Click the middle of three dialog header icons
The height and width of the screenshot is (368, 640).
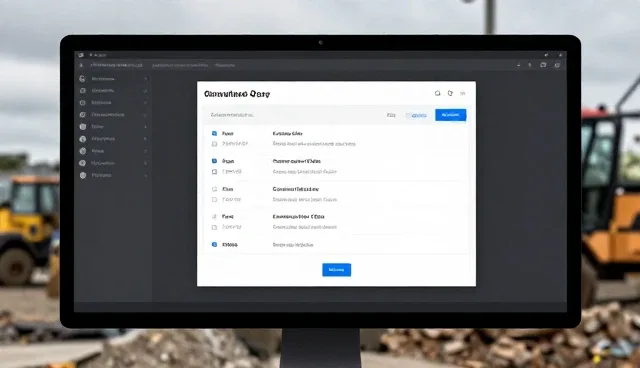(x=450, y=93)
